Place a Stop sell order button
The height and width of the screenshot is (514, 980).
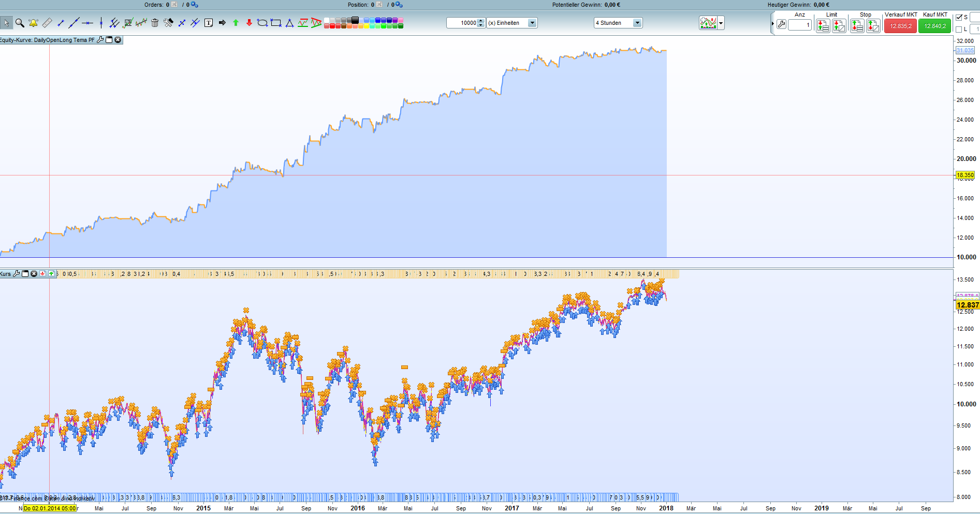(874, 25)
